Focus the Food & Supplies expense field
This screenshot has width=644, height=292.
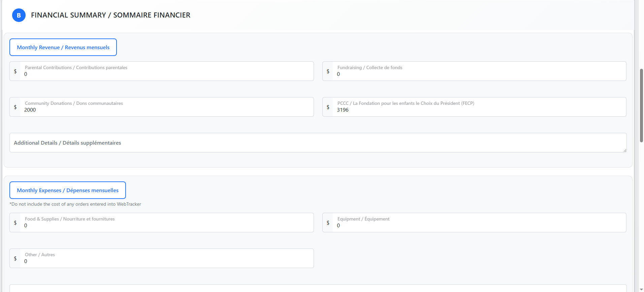point(167,225)
